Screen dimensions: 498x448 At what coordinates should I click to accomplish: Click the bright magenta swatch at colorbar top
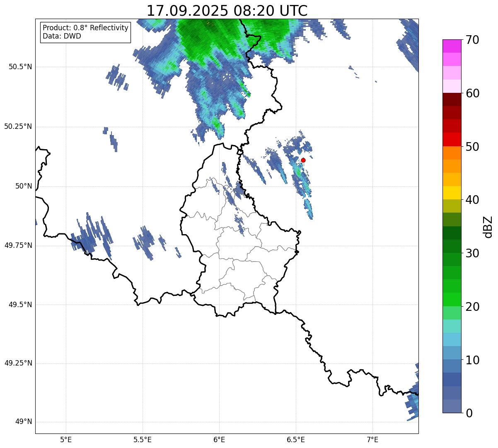[452, 46]
